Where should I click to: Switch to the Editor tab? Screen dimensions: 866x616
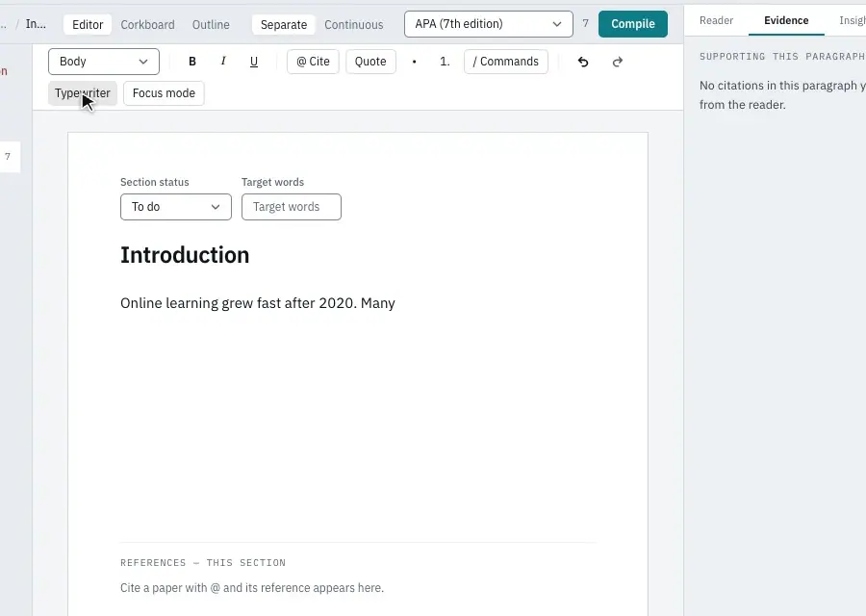click(88, 24)
